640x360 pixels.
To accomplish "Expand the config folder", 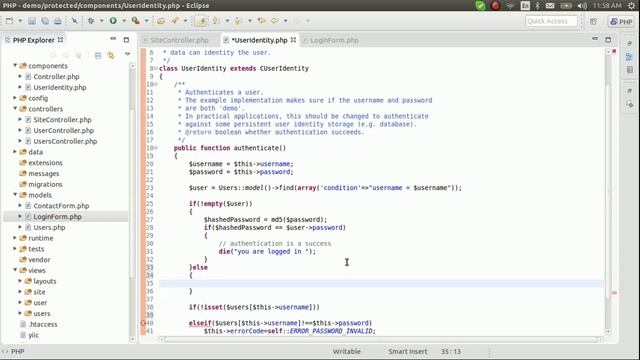I will (15, 98).
